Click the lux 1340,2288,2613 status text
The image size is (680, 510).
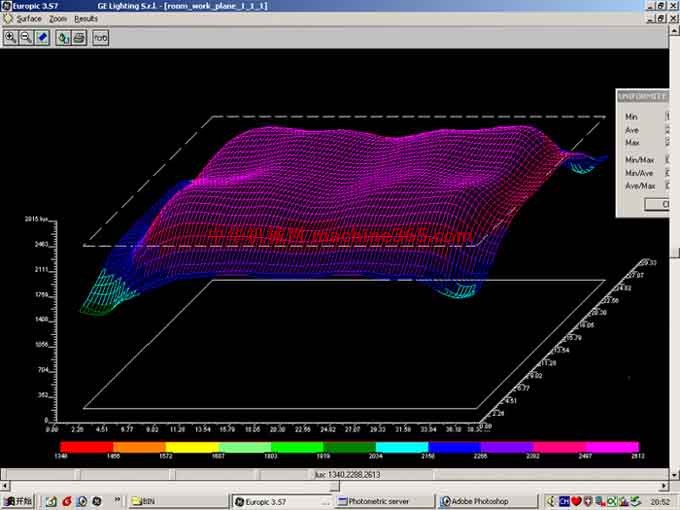click(347, 475)
